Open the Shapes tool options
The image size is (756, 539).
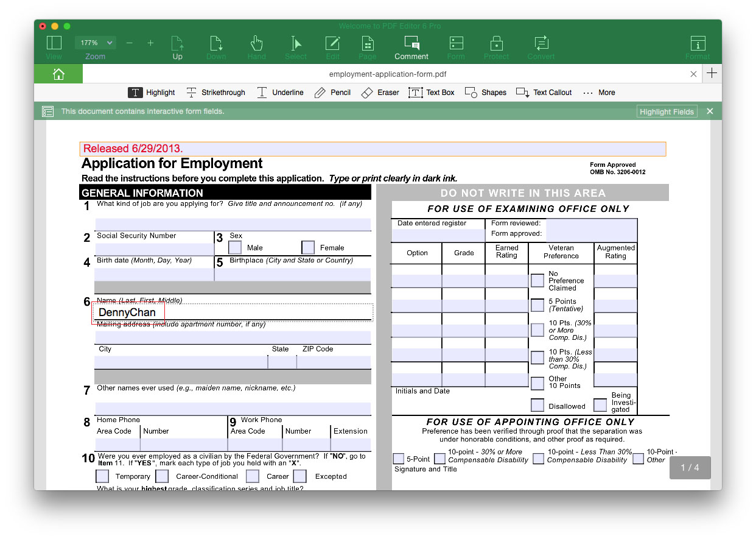[x=485, y=92]
